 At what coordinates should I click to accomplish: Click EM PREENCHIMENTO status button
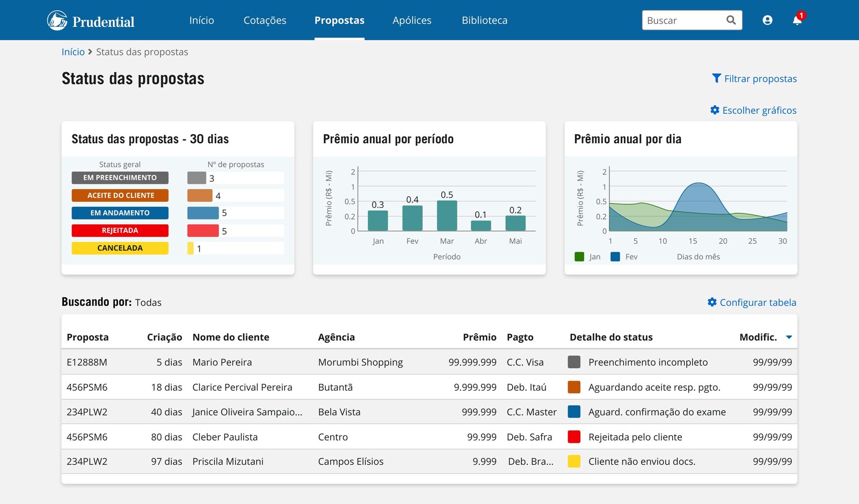click(120, 178)
